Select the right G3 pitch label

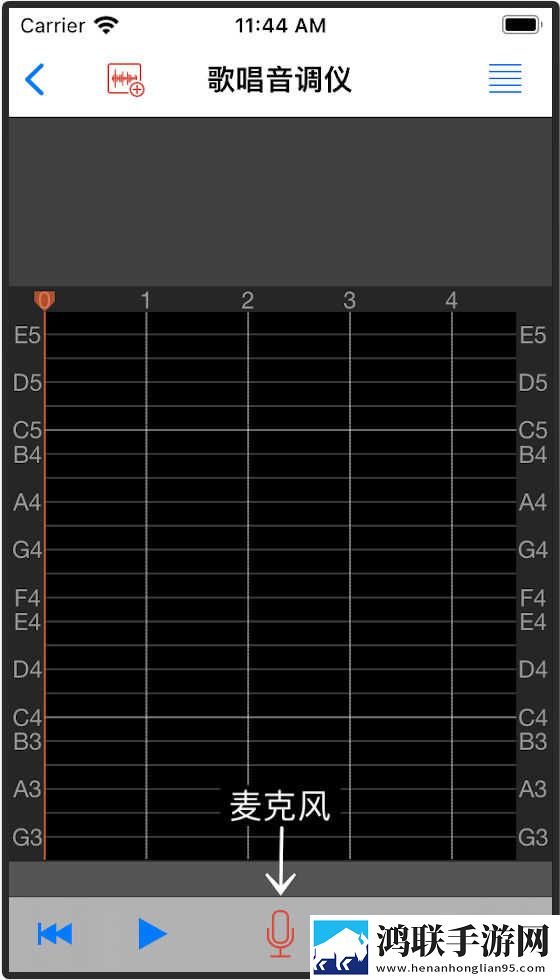pyautogui.click(x=533, y=837)
